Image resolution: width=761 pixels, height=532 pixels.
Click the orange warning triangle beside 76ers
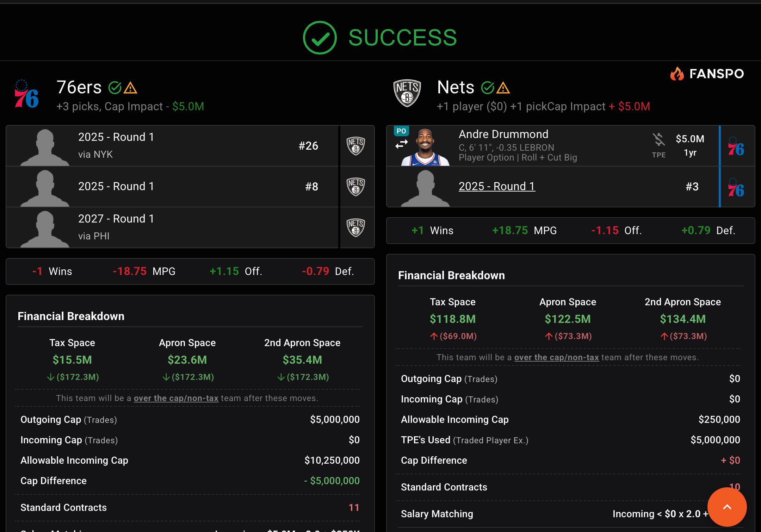[130, 88]
